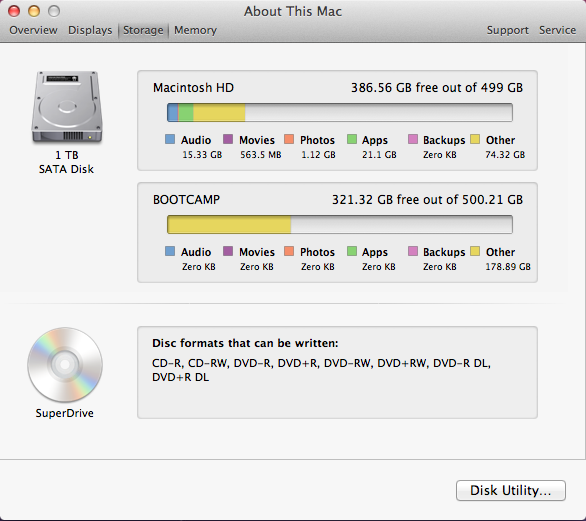The height and width of the screenshot is (521, 586).
Task: Click the 1 TB SATA Disk hard drive icon
Action: [67, 107]
